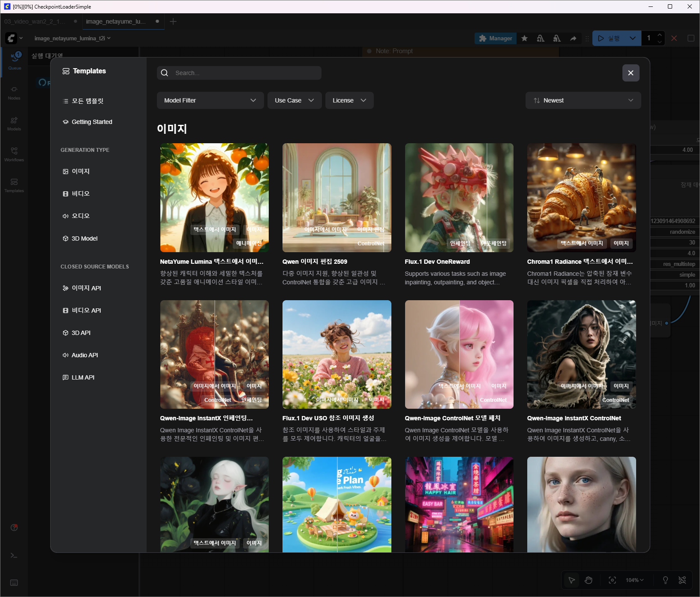
Task: Select the Getting Started category
Action: [92, 122]
